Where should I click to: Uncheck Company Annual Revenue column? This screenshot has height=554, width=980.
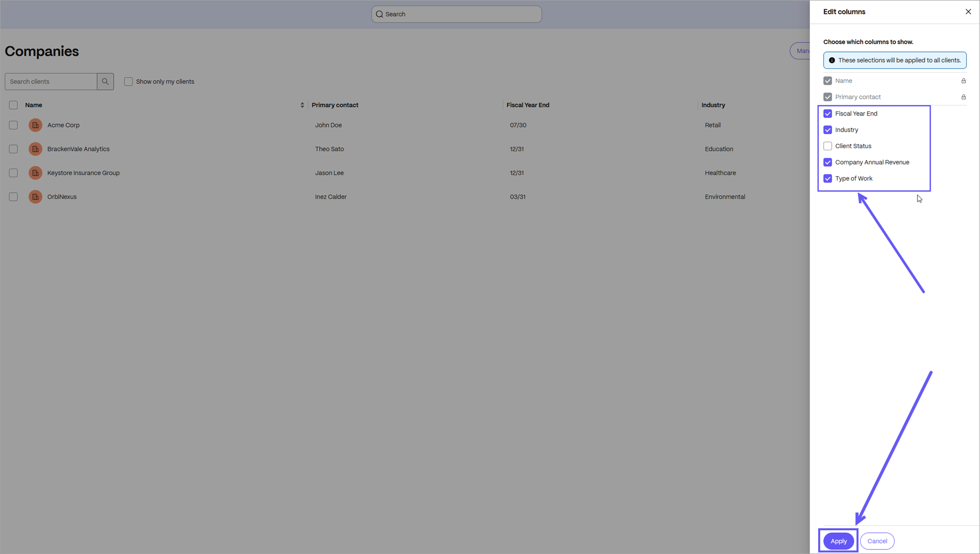click(828, 162)
